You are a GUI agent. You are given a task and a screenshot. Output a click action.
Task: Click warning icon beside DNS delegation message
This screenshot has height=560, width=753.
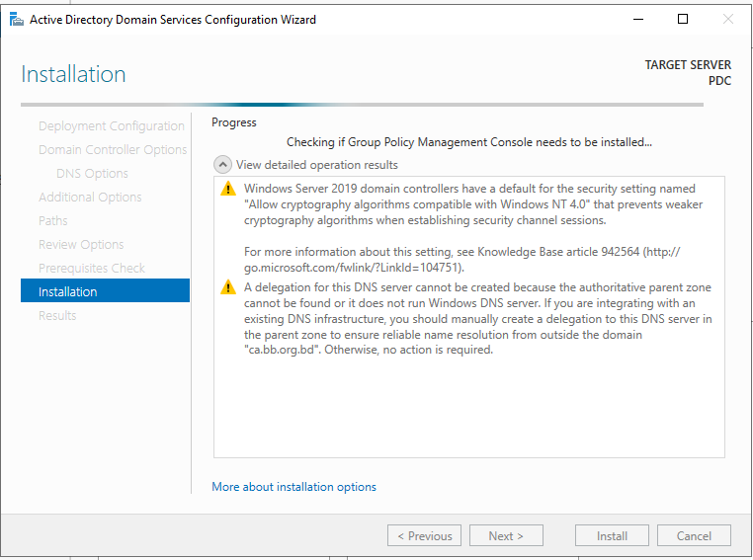point(228,287)
